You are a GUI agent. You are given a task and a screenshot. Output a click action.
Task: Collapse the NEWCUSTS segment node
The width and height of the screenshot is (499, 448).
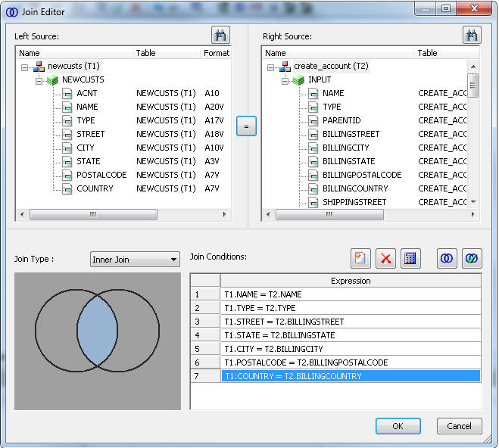point(39,81)
